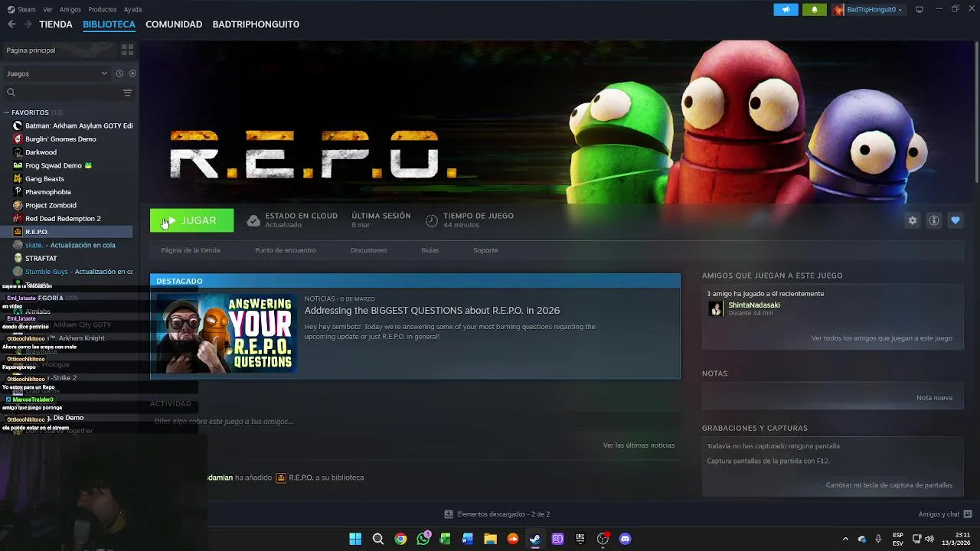The width and height of the screenshot is (980, 551).
Task: Click the activity 'Diles algo sobre este juego' field
Action: [415, 422]
